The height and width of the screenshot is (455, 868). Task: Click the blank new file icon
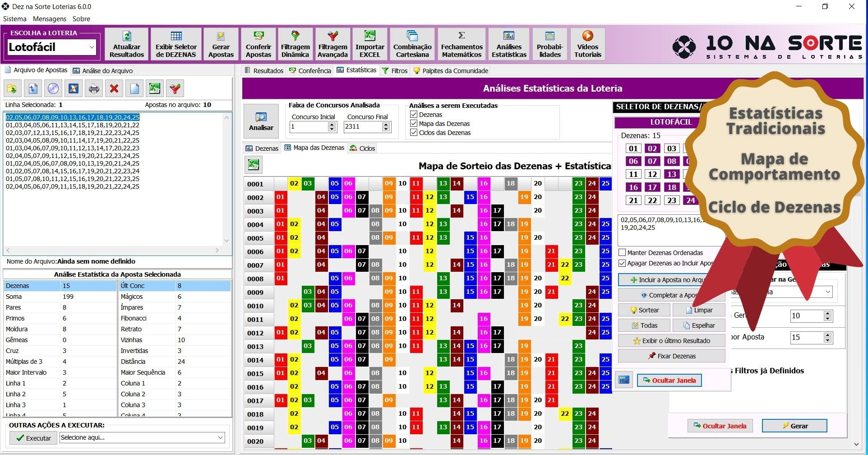point(134,88)
